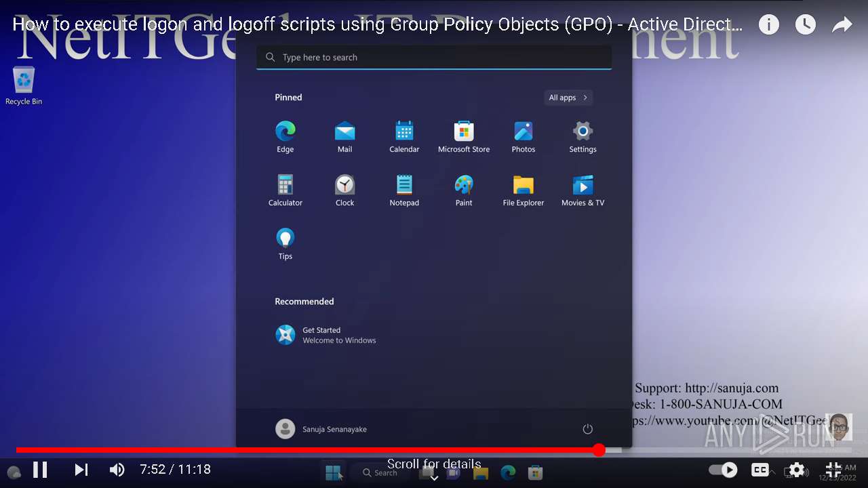868x488 pixels.
Task: Open the pinned Settings app
Action: click(583, 137)
